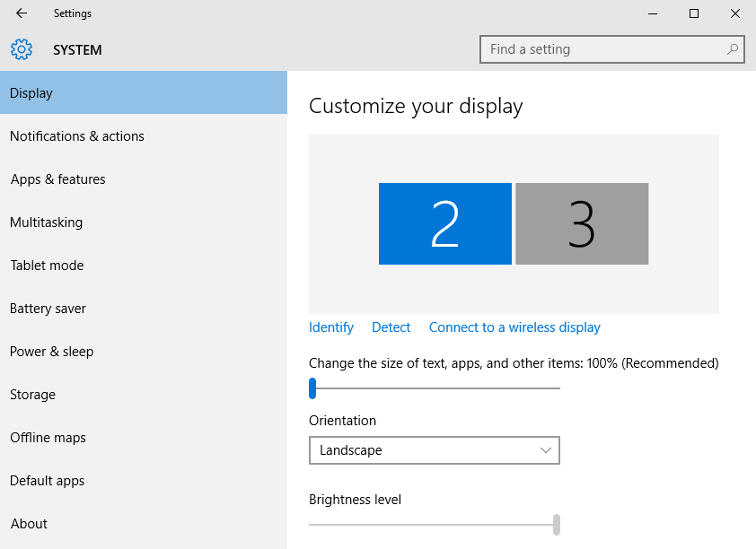
Task: Click the System settings gear icon
Action: 22,49
